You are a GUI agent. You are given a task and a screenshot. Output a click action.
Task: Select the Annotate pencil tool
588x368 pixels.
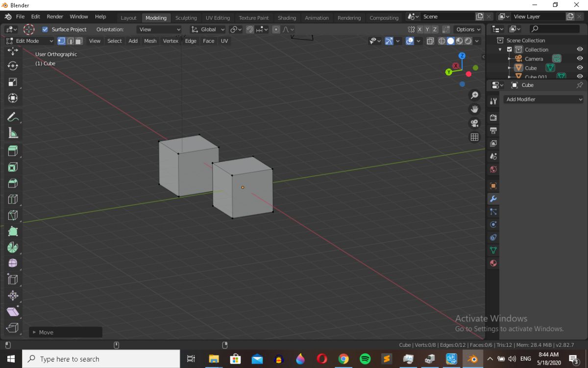(x=13, y=117)
